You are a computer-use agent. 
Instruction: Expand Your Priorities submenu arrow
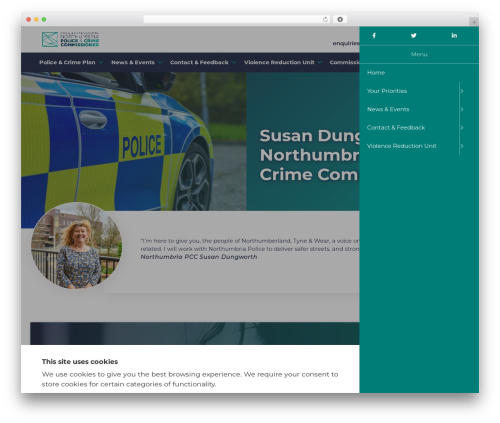coord(462,91)
